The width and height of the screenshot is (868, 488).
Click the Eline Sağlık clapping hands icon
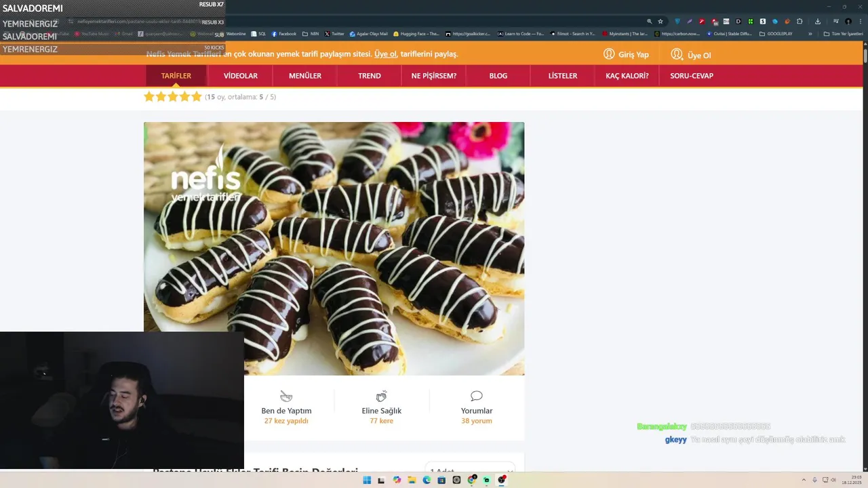pyautogui.click(x=382, y=396)
